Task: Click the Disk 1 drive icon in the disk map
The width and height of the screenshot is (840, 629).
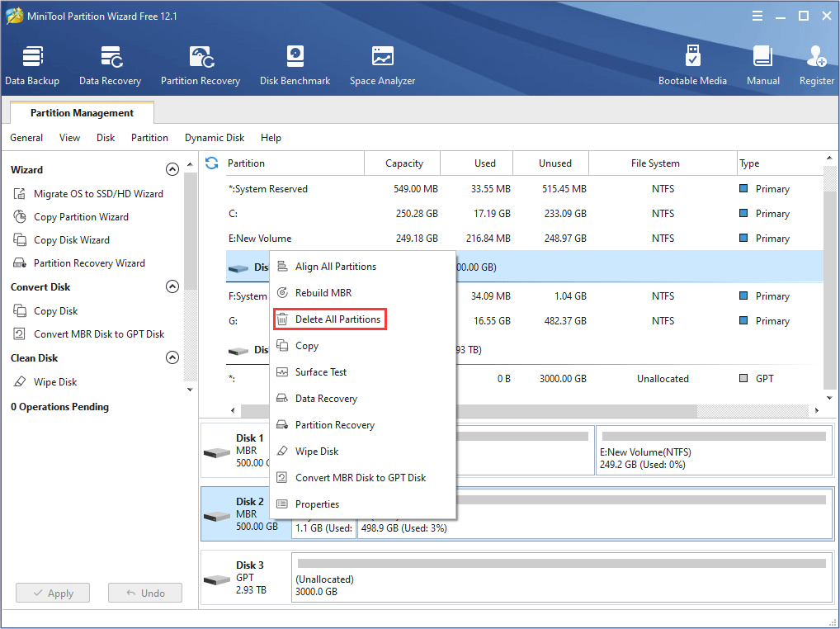Action: (217, 452)
